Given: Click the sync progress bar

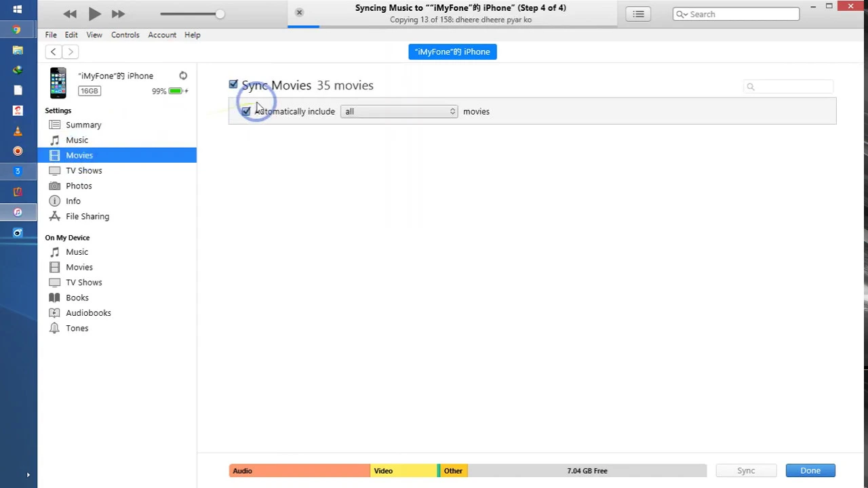Looking at the screenshot, I should click(x=452, y=26).
